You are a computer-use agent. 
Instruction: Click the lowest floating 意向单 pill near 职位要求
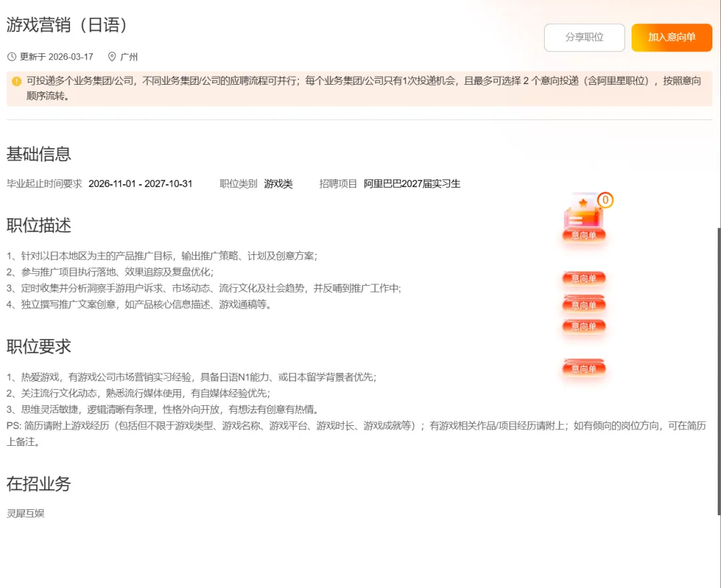click(583, 368)
